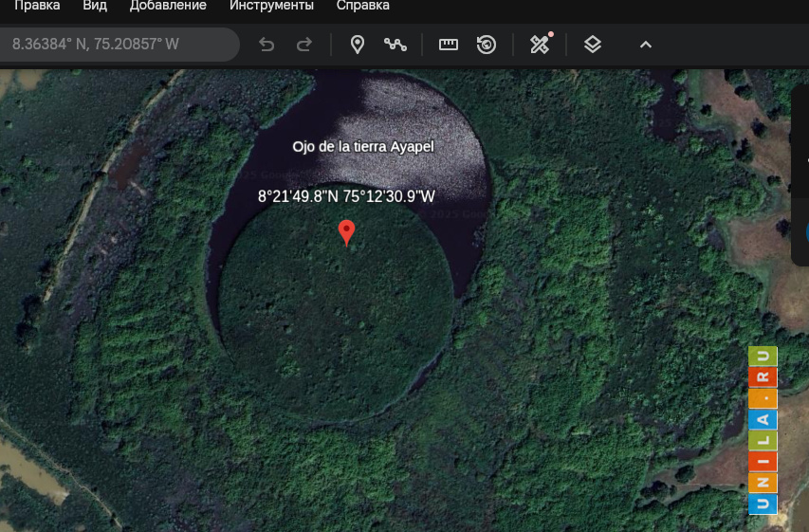Click the dark side panel at the right edge
The image size is (809, 532).
coord(800,175)
